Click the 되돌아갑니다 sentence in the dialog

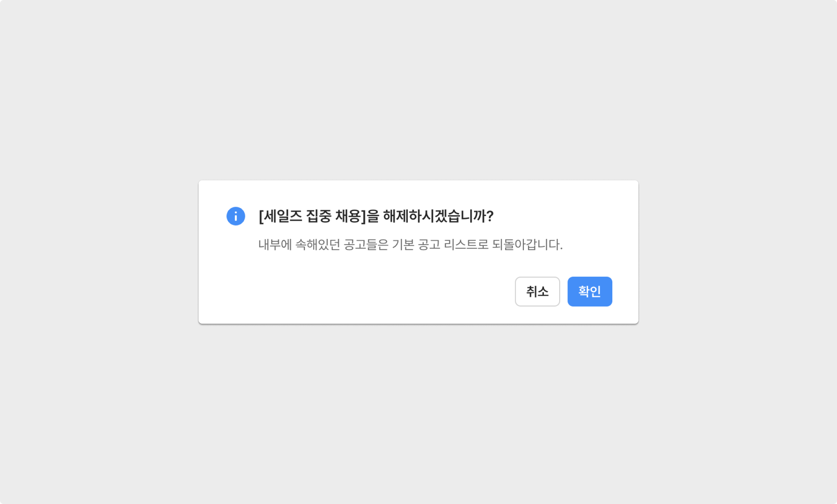pos(410,245)
